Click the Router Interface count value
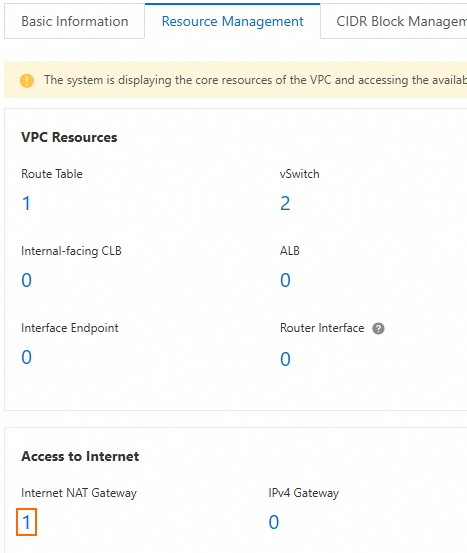Screen dimensions: 467x553 coord(285,359)
